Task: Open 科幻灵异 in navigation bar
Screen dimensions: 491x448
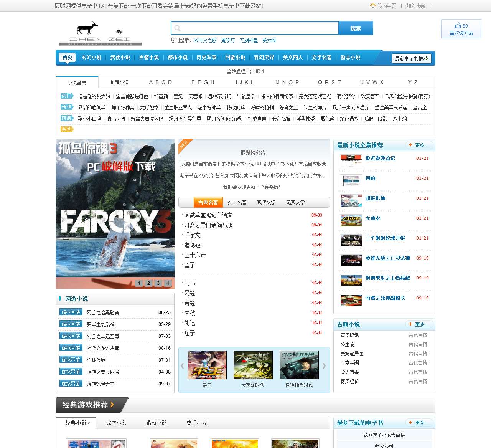Action: [x=264, y=57]
